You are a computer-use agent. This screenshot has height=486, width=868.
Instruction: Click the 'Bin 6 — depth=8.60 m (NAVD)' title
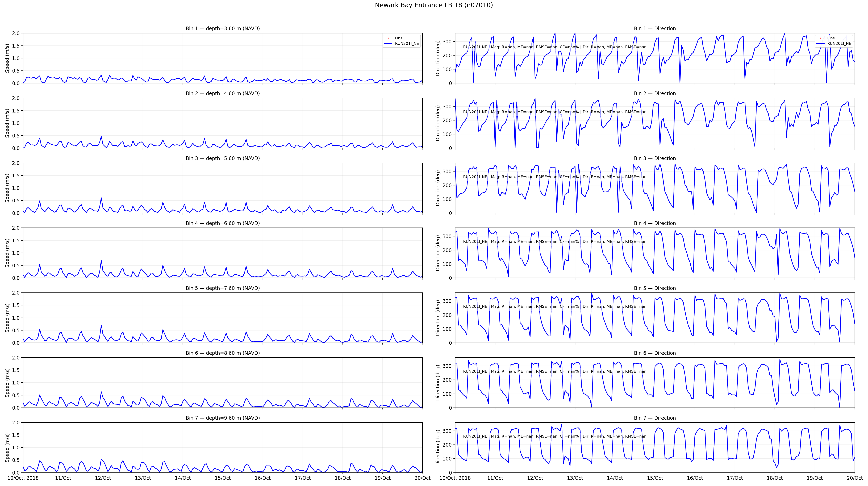click(223, 353)
